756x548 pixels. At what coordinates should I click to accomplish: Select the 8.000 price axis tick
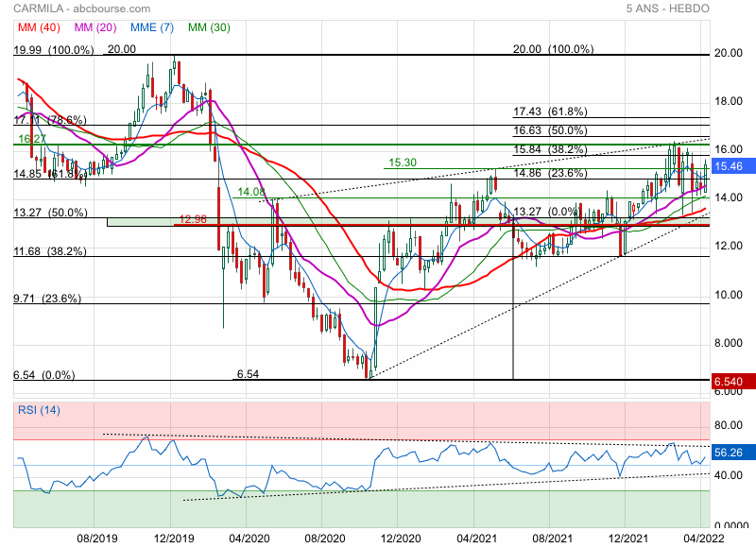click(728, 343)
